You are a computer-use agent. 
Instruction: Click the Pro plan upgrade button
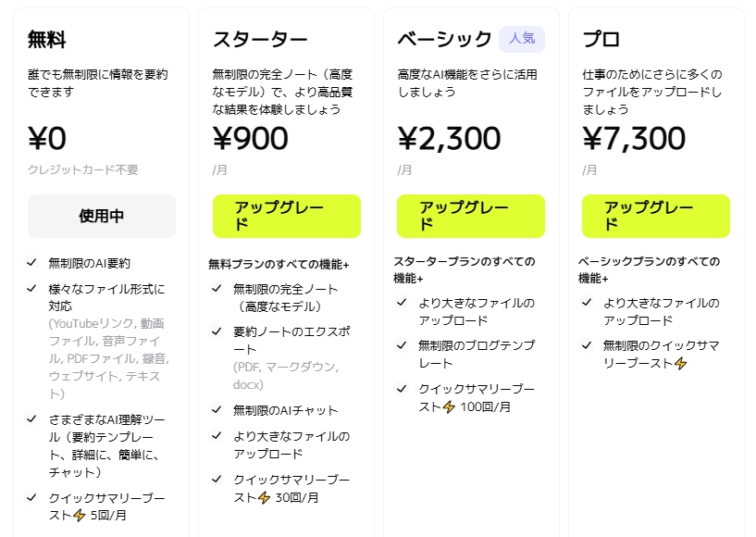coord(656,216)
